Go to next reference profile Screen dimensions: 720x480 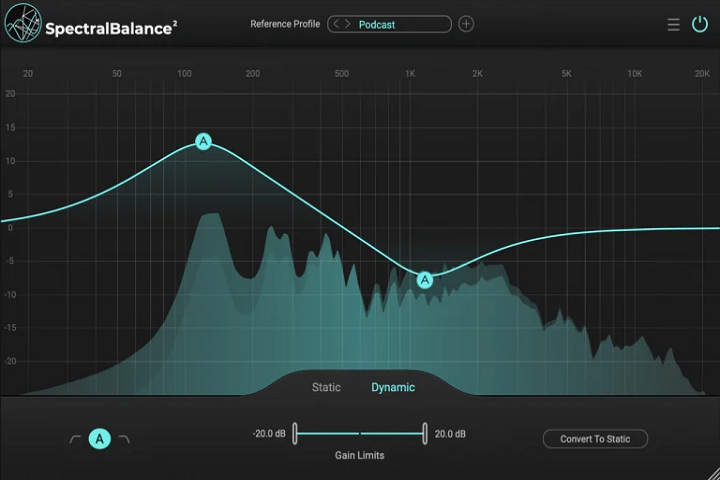348,24
